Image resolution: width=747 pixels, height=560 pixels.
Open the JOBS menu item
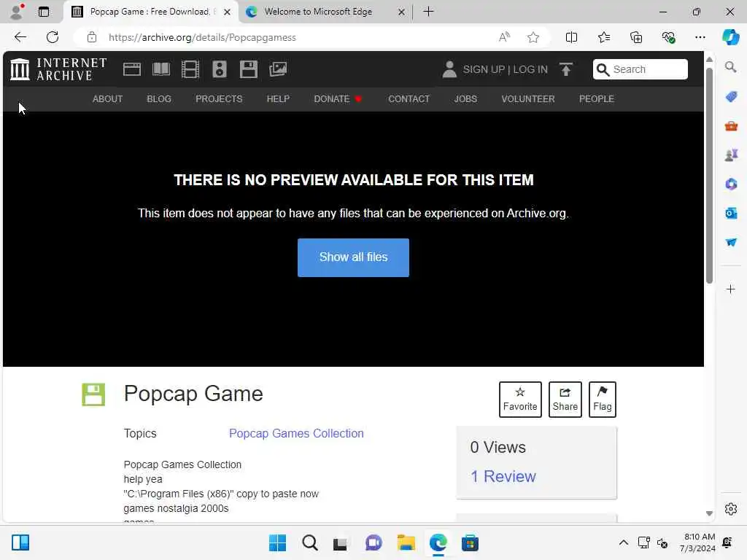coord(465,99)
